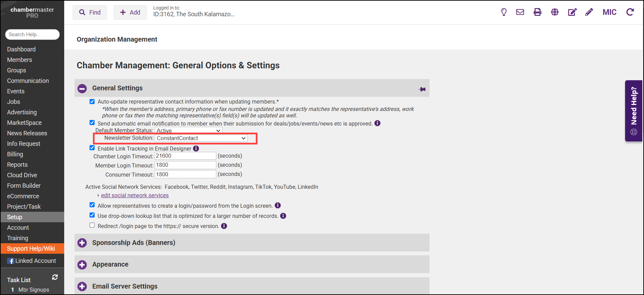
Task: Click the pencil edit icon
Action: pos(589,12)
